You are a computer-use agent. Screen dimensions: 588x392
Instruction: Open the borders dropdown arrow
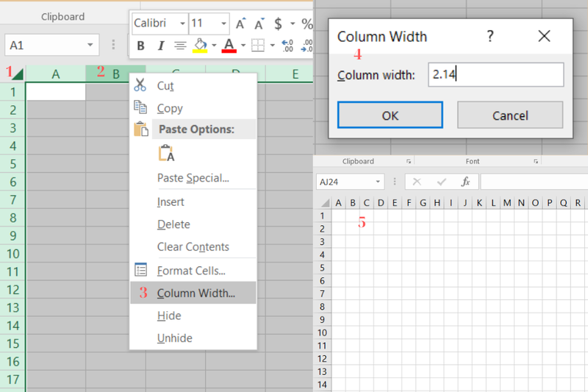point(272,46)
